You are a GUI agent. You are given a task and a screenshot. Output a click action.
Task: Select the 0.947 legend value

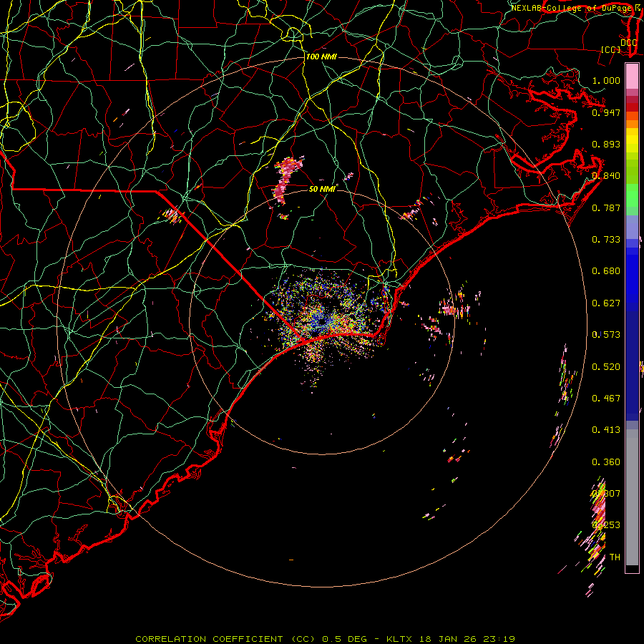[606, 112]
